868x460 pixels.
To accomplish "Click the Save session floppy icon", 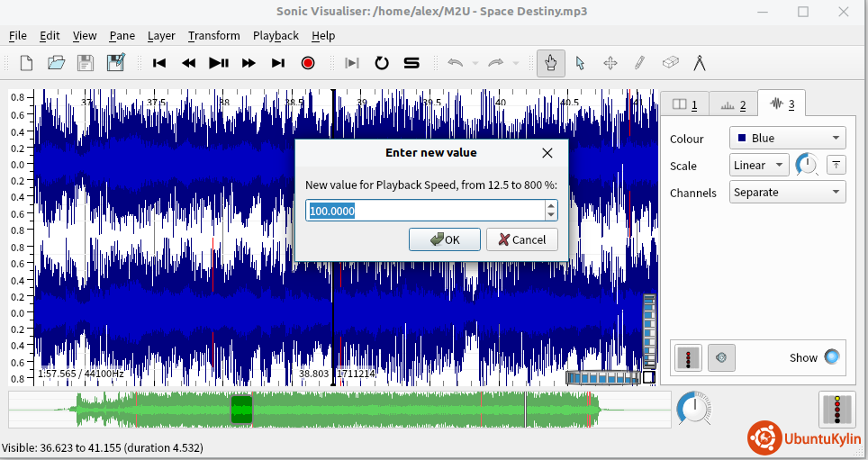I will tap(85, 63).
